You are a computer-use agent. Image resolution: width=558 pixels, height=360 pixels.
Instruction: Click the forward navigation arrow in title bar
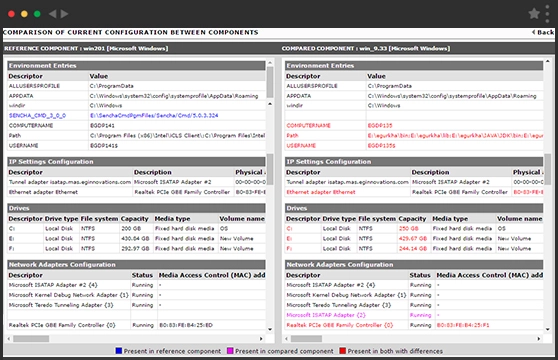coord(64,14)
